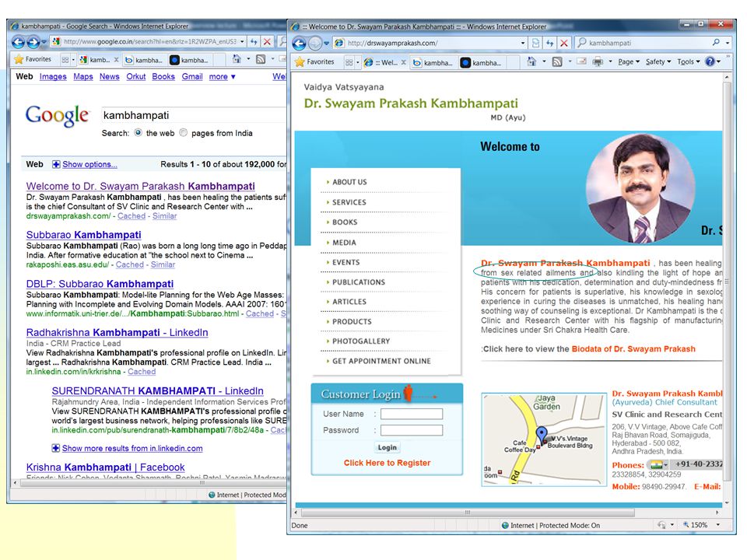Open Safety menu dropdown

[658, 62]
